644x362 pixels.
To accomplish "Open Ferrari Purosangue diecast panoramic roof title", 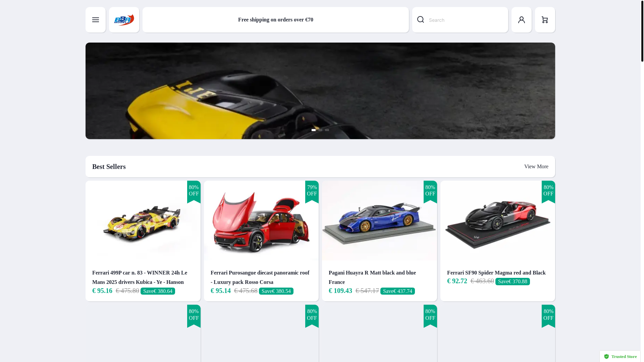I will pyautogui.click(x=260, y=278).
